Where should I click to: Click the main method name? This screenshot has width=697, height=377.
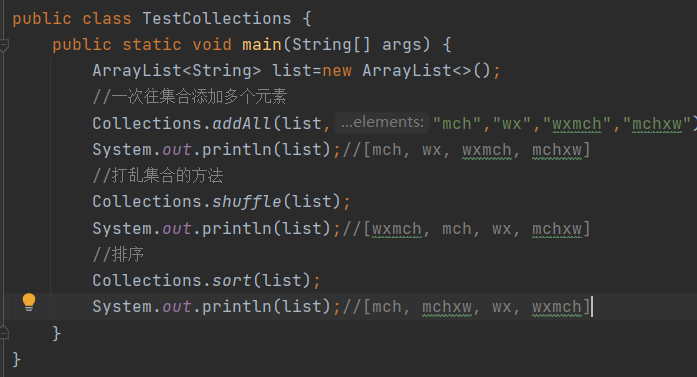tap(261, 44)
